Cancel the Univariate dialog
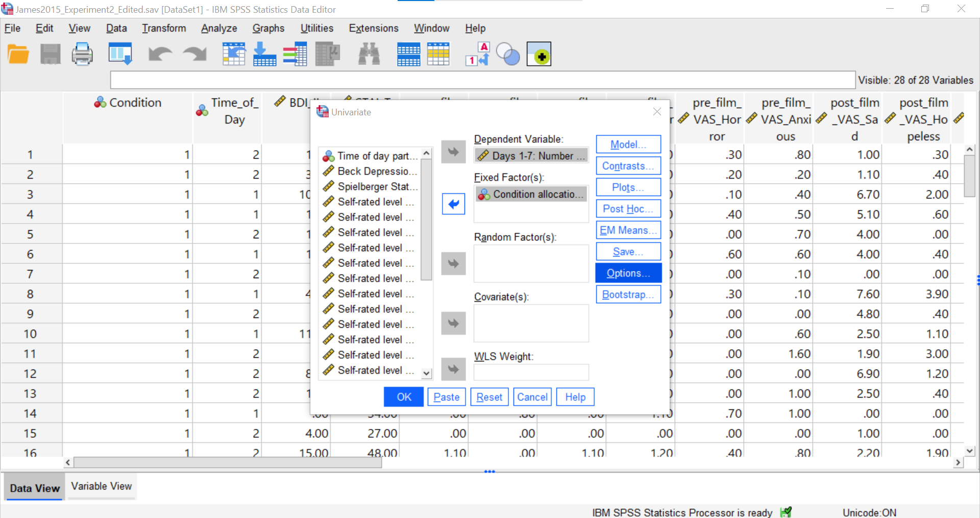The image size is (980, 518). pyautogui.click(x=532, y=397)
